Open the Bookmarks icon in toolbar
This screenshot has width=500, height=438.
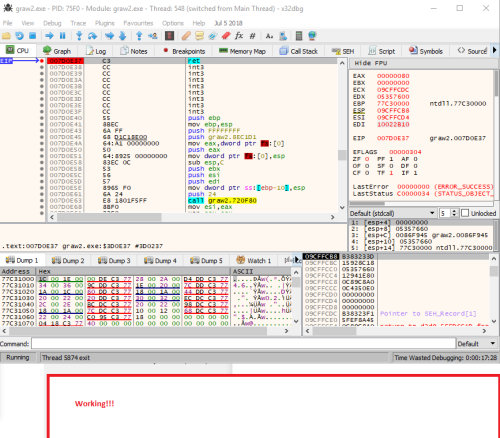click(226, 36)
